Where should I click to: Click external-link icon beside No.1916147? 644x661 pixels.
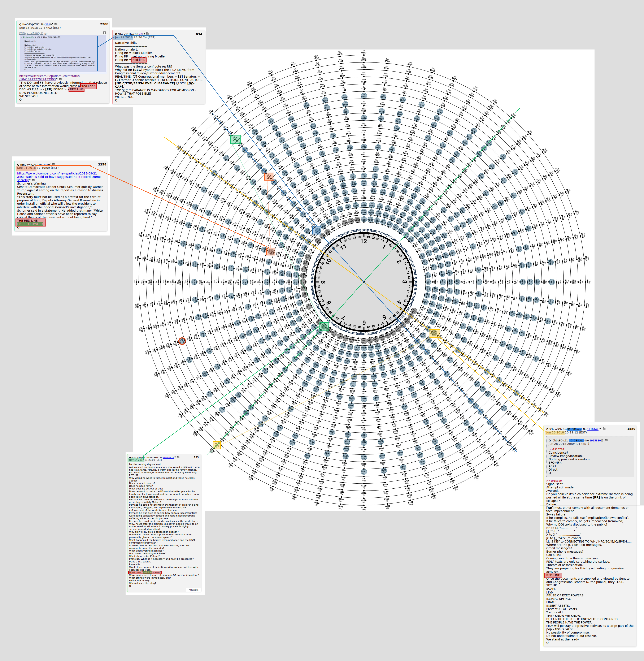coord(600,429)
